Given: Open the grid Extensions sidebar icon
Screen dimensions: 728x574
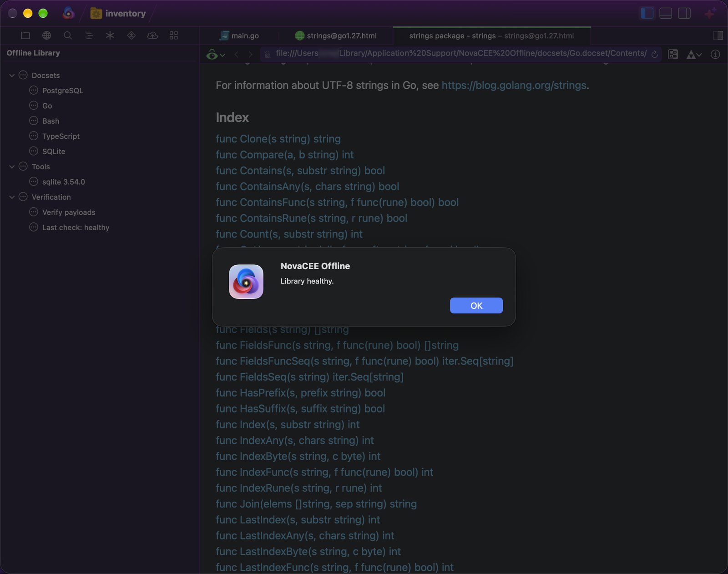Looking at the screenshot, I should tap(174, 35).
